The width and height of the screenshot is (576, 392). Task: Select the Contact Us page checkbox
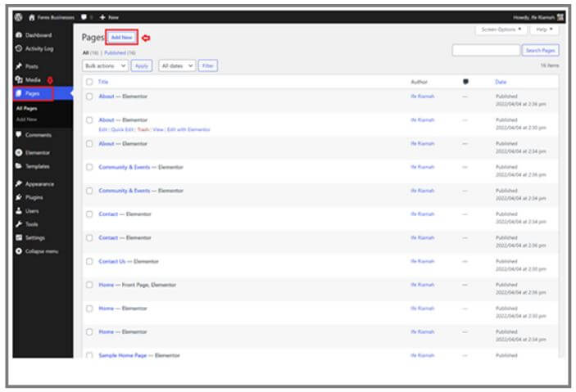[x=89, y=261]
